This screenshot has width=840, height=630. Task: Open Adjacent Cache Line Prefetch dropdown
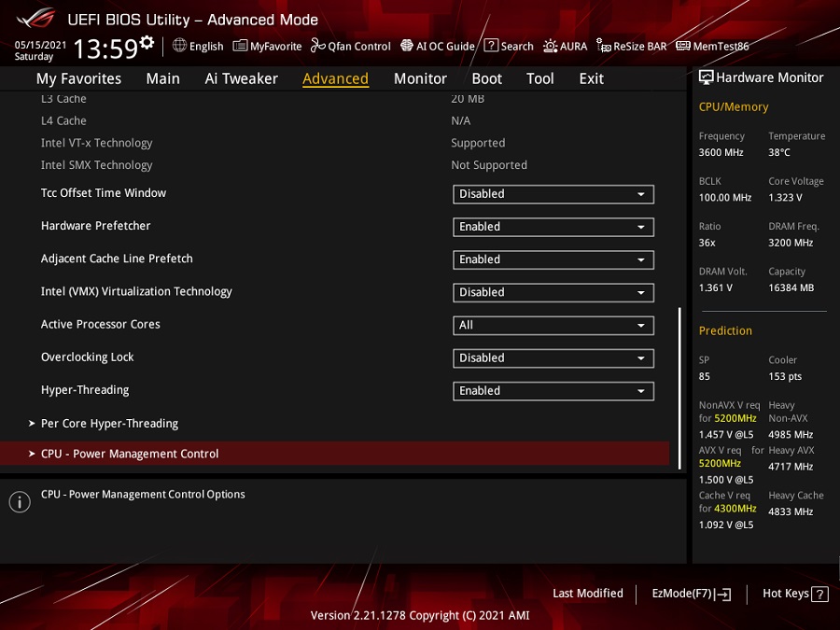[553, 259]
